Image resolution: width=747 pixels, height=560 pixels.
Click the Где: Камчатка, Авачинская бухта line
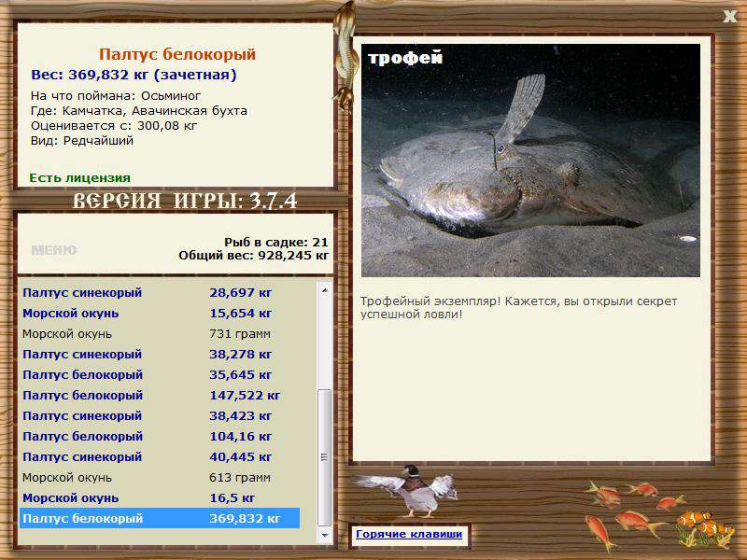[139, 111]
